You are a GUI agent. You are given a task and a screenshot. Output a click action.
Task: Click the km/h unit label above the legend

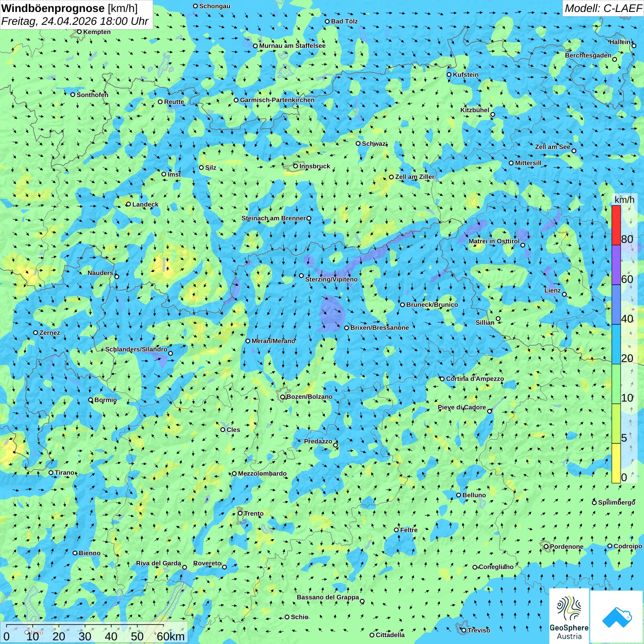click(624, 200)
